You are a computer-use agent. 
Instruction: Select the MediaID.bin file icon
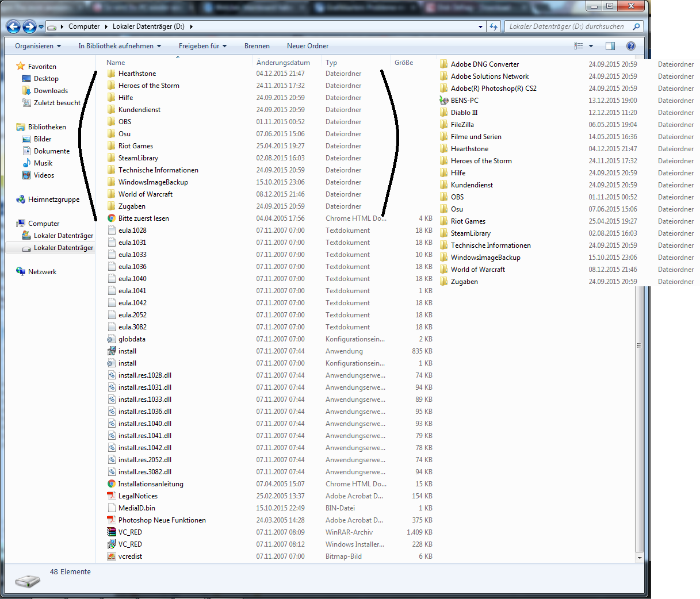pos(112,508)
